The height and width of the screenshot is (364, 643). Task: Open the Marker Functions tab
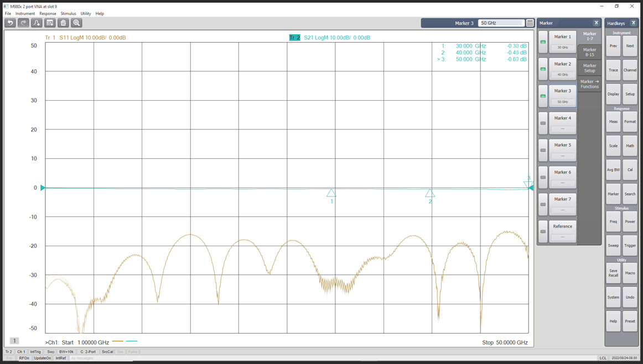(590, 84)
